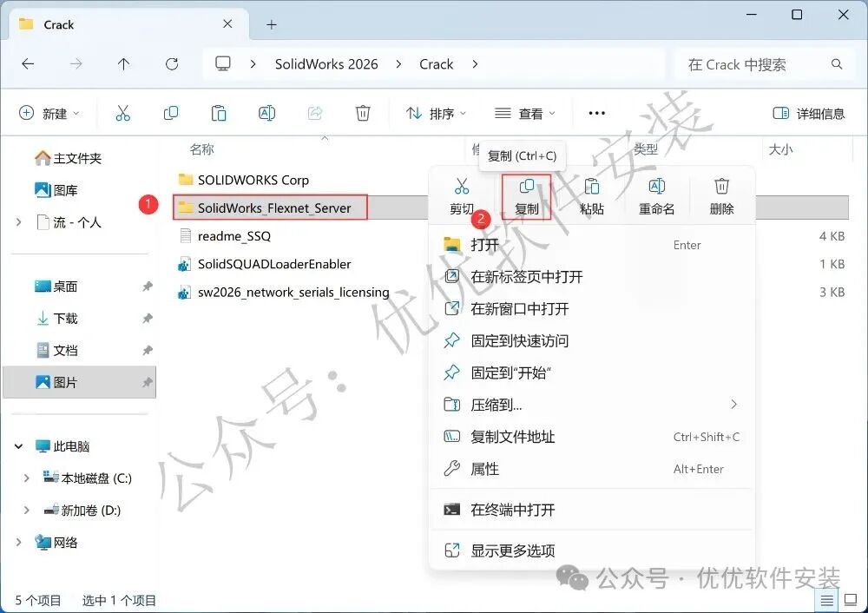This screenshot has width=868, height=613.
Task: Go forward with the right arrow
Action: [76, 64]
